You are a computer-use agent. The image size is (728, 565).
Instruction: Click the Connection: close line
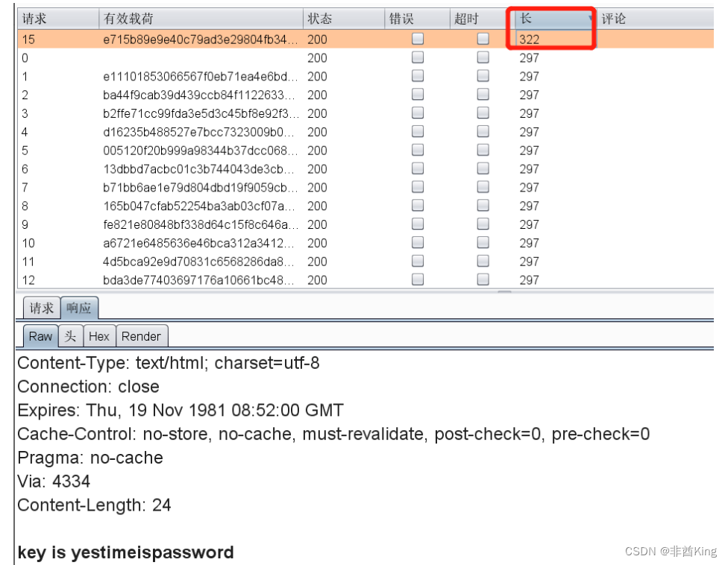(88, 386)
